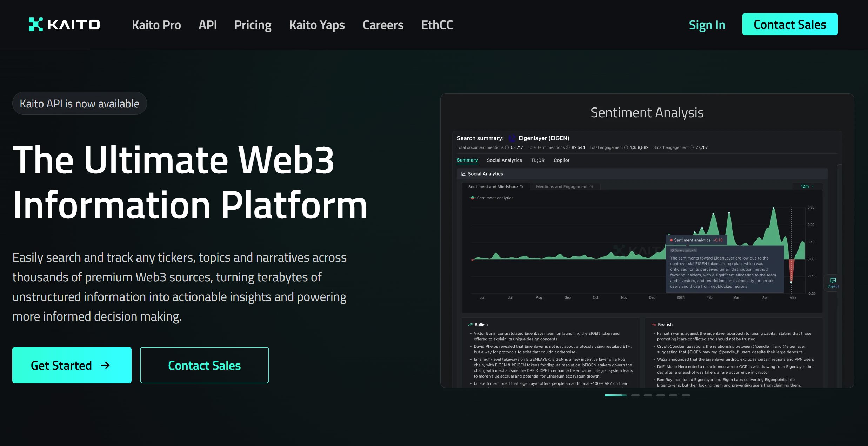
Task: Click the Bearish trend-down icon
Action: (653, 324)
